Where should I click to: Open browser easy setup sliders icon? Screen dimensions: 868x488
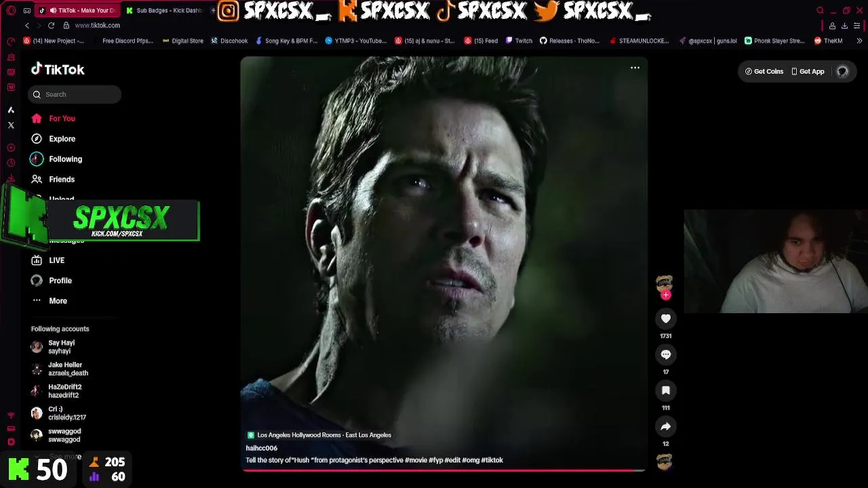click(x=857, y=26)
